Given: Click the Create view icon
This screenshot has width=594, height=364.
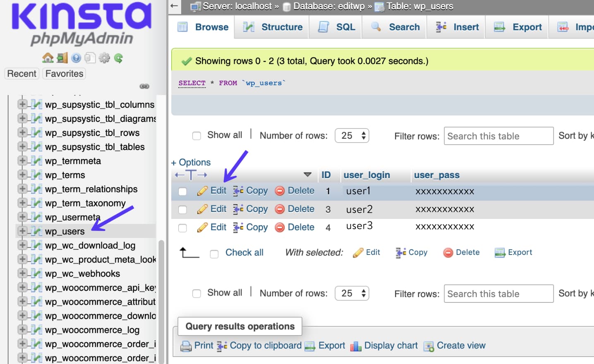Looking at the screenshot, I should click(x=427, y=346).
